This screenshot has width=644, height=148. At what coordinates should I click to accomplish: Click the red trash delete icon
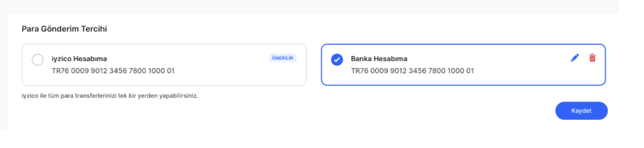[592, 58]
